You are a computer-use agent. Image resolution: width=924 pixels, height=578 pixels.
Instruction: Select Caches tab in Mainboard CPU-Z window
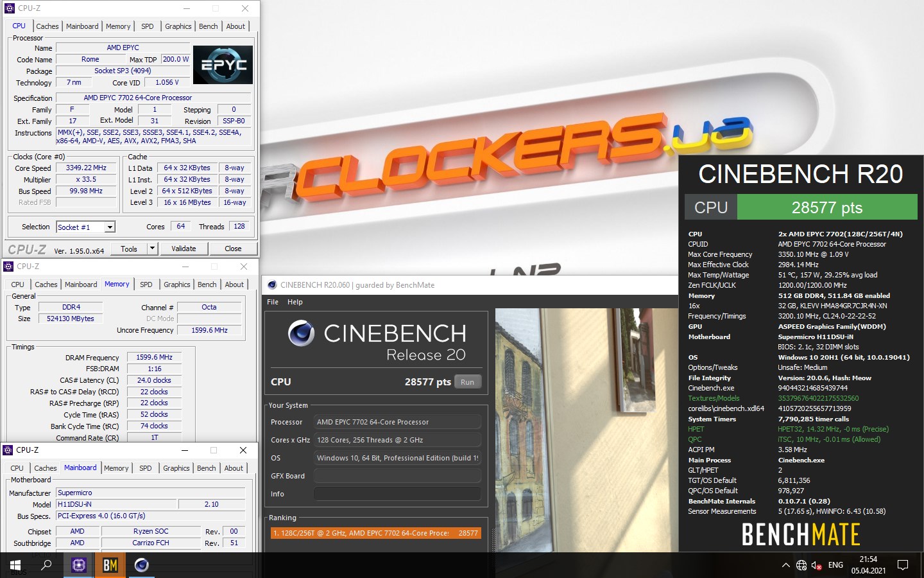pyautogui.click(x=46, y=468)
